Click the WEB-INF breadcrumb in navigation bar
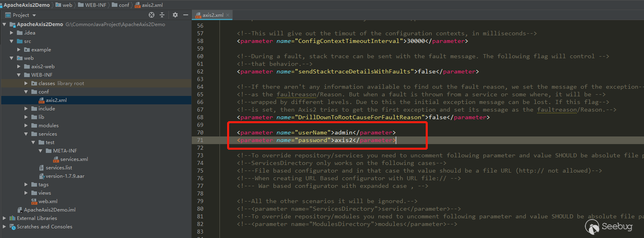The width and height of the screenshot is (644, 238). [x=96, y=5]
